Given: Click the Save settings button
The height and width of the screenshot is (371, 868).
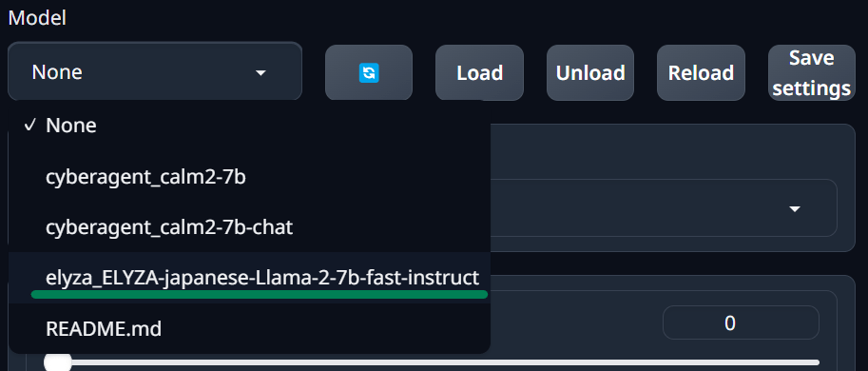Looking at the screenshot, I should pos(812,72).
